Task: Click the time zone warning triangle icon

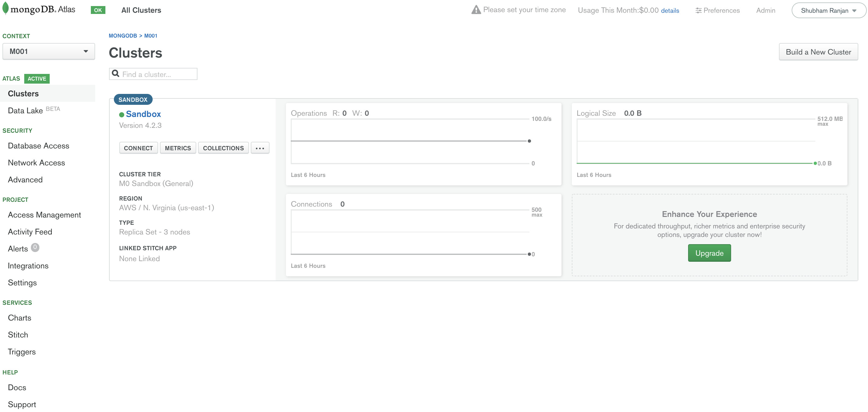Action: (476, 10)
